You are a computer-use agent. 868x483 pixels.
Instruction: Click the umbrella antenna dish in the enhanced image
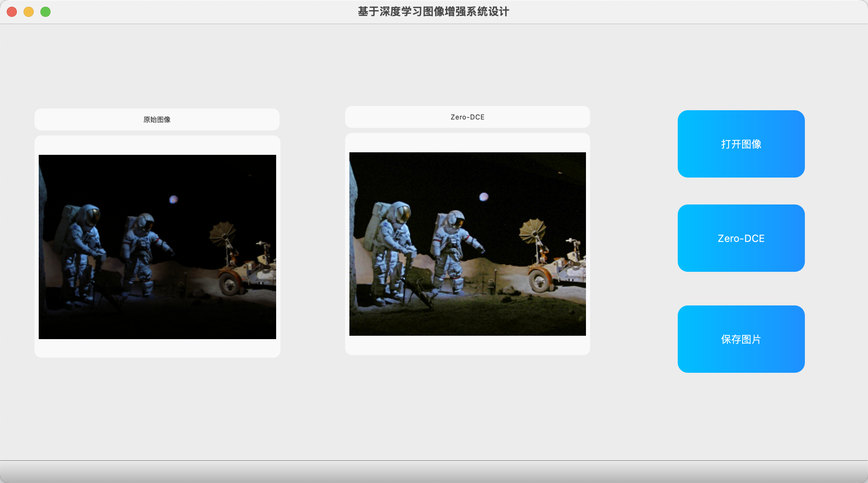pos(532,229)
